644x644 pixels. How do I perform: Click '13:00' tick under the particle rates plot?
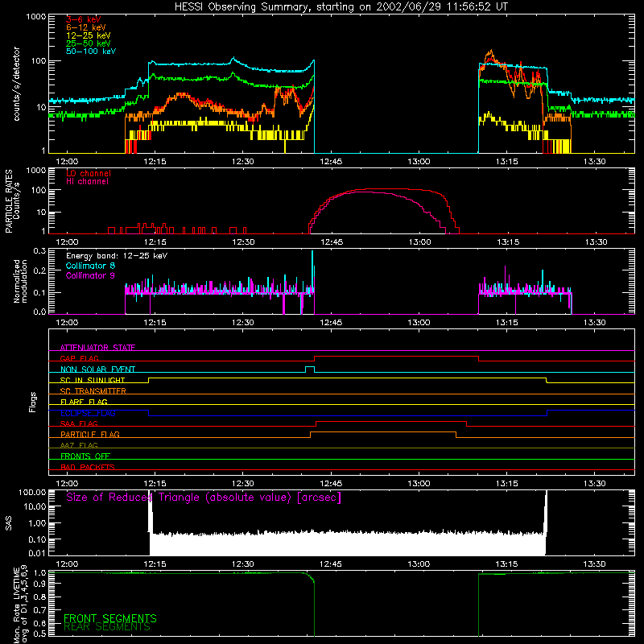pos(419,242)
